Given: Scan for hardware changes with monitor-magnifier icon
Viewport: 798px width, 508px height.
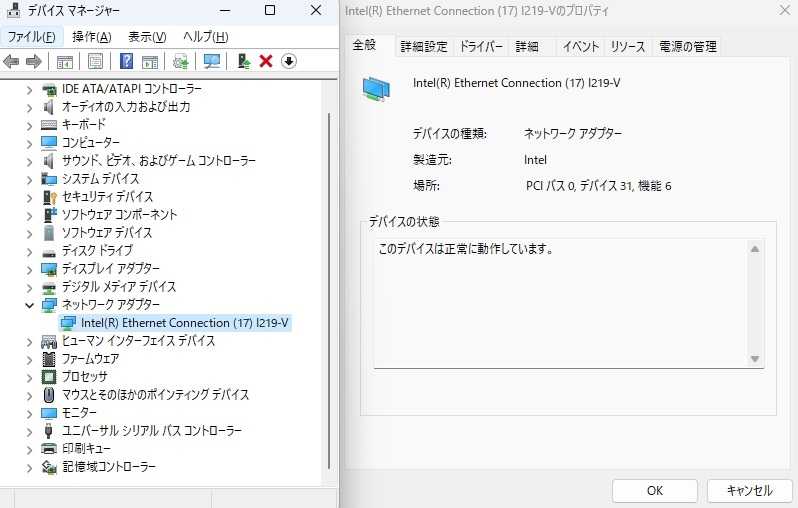Looking at the screenshot, I should point(212,62).
